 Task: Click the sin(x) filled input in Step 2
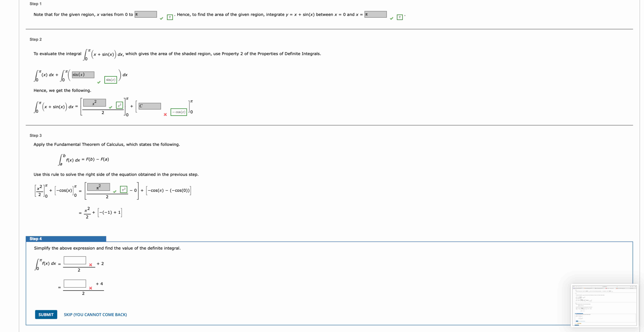coord(83,74)
